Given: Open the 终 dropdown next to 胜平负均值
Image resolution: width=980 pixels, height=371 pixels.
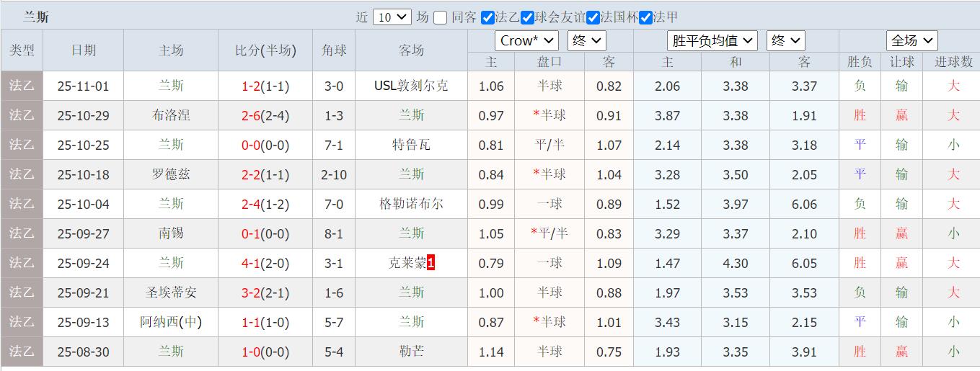Looking at the screenshot, I should 785,41.
